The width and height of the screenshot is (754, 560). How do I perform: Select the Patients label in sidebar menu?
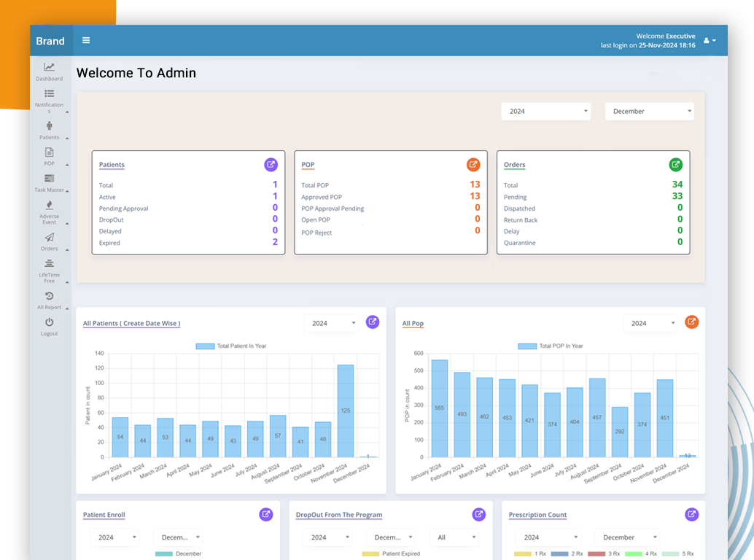click(49, 138)
